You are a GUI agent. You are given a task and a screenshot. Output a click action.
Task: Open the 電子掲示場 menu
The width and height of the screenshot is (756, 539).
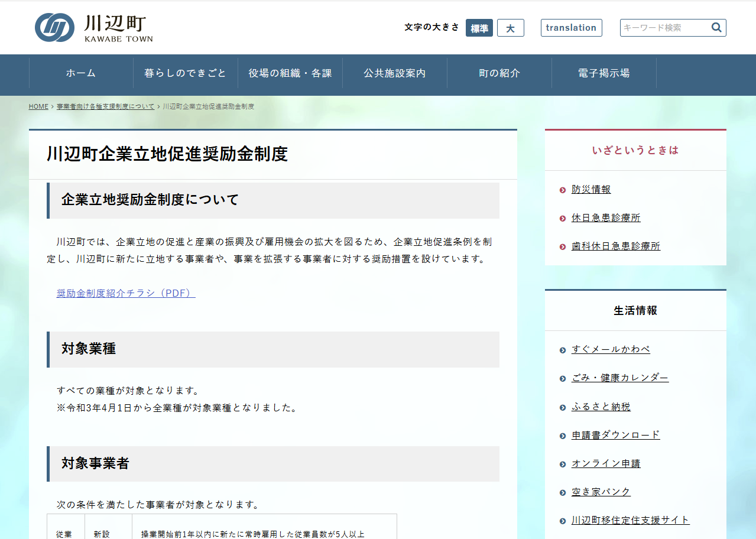[x=604, y=73]
